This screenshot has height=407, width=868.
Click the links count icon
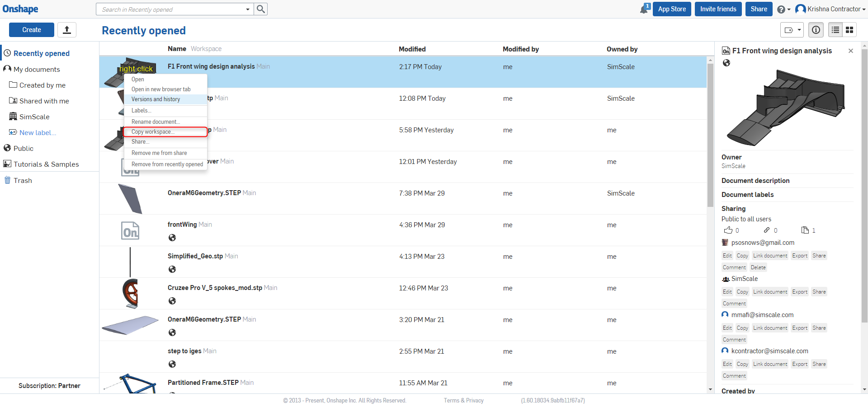pos(767,230)
